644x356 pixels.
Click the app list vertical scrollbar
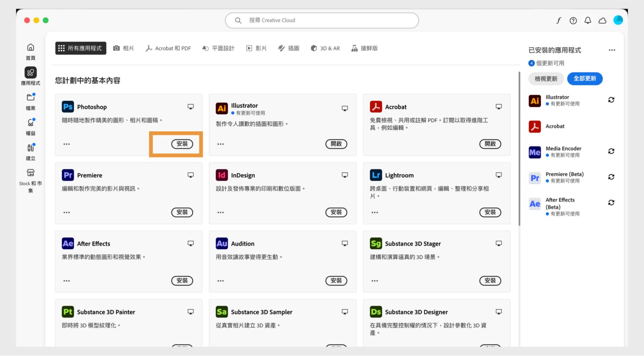(x=519, y=149)
